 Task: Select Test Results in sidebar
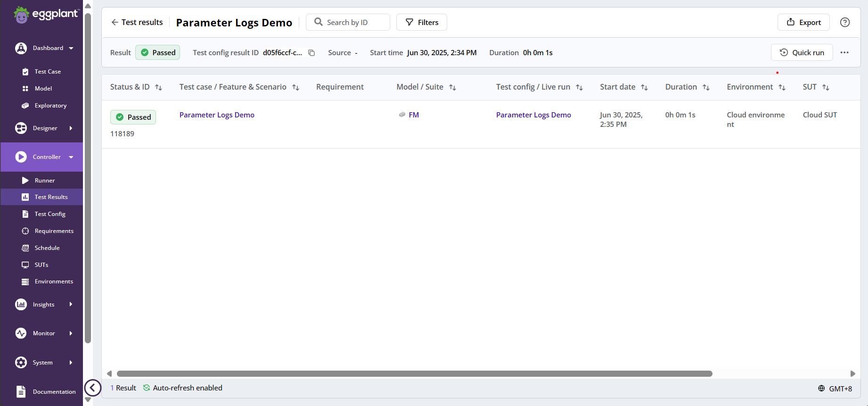[x=42, y=197]
